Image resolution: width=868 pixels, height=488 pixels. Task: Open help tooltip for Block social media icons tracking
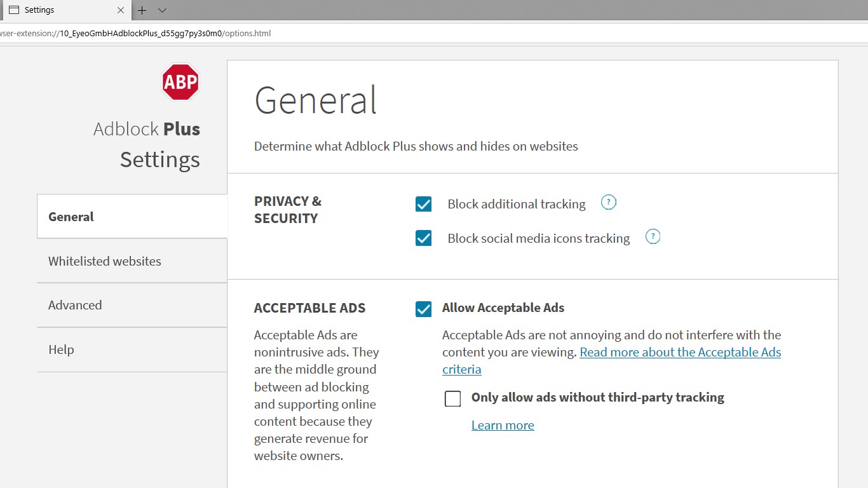tap(653, 236)
